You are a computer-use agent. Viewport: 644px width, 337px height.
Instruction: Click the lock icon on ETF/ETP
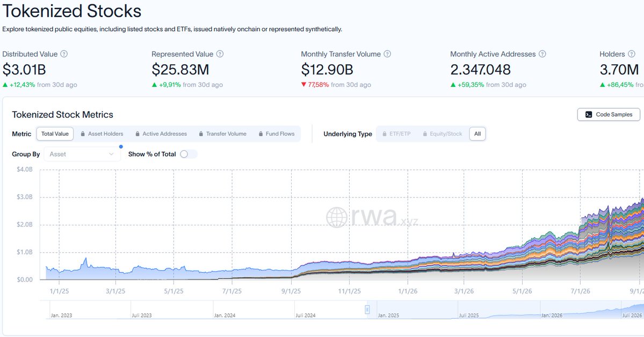(x=385, y=134)
